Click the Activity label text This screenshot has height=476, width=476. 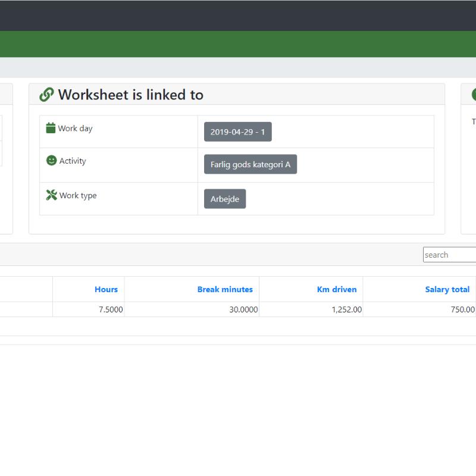click(73, 161)
